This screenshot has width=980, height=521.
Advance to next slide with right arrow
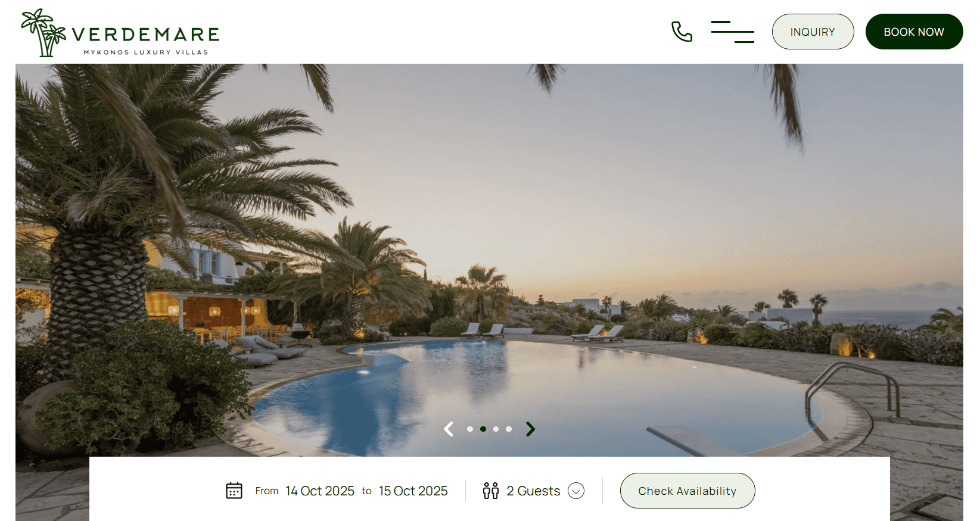(x=530, y=429)
